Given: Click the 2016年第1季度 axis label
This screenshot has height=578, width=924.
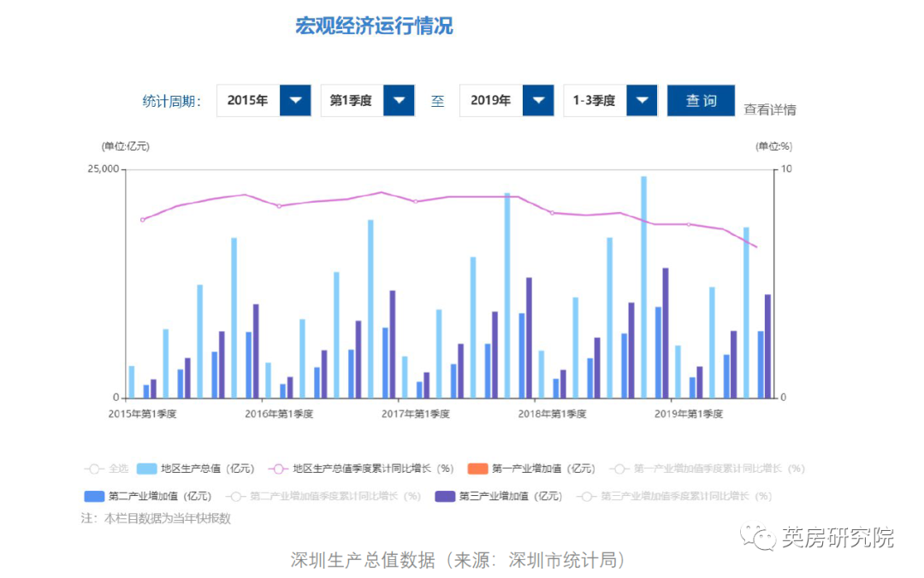Looking at the screenshot, I should tap(279, 414).
